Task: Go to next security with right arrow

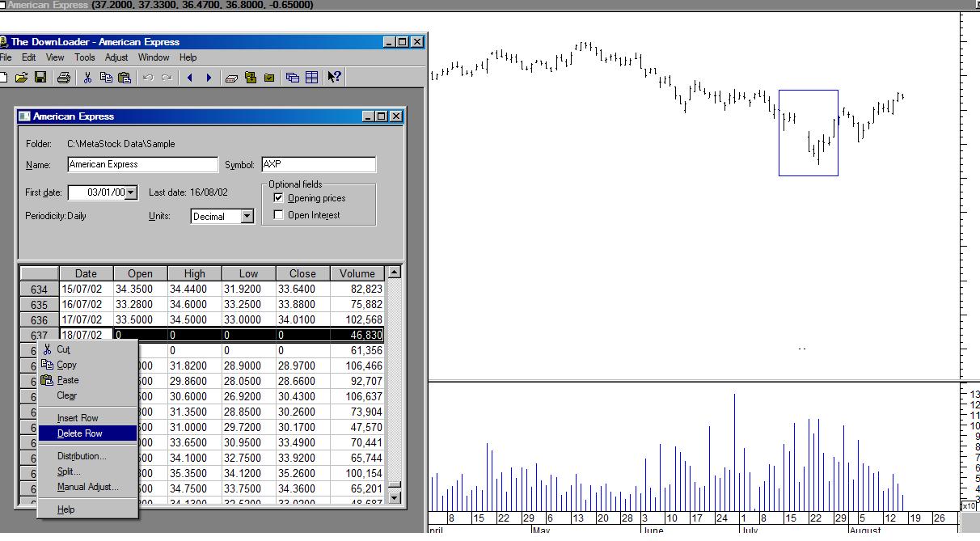Action: 209,78
